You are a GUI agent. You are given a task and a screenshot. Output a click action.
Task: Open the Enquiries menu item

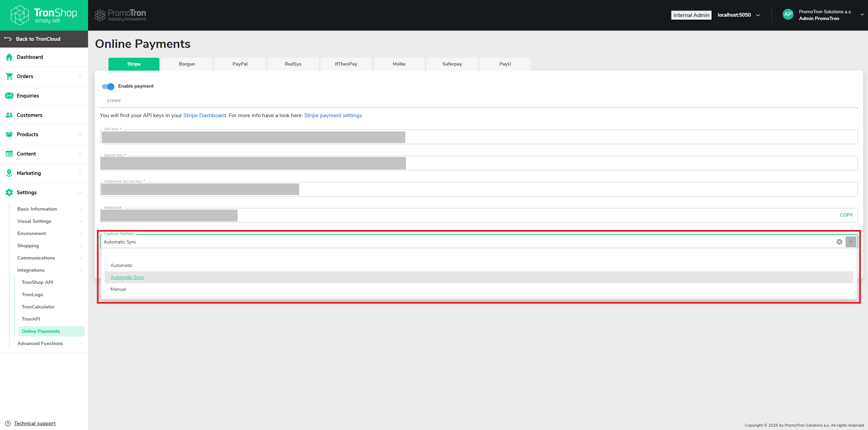tap(44, 96)
